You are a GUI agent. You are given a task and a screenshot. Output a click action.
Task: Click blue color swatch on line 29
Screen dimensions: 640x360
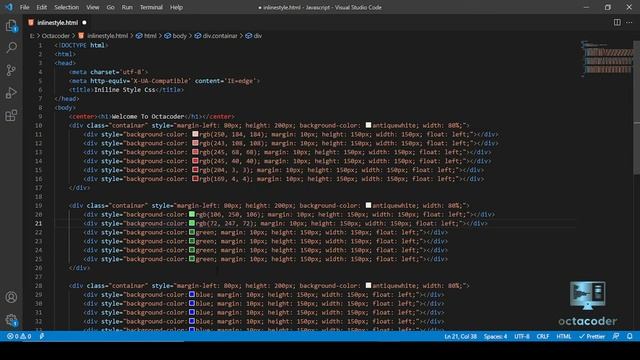191,294
